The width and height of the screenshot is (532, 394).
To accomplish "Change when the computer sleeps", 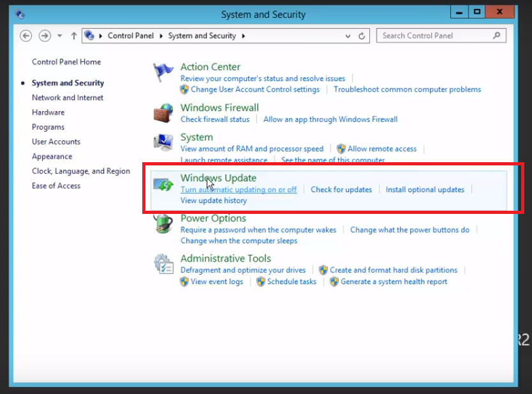I will 239,241.
